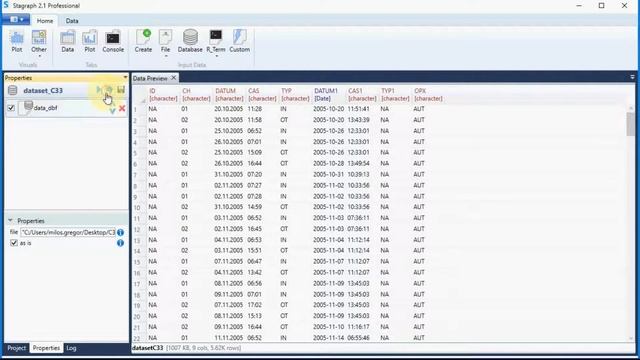Close the Data Preview tab

[x=174, y=78]
